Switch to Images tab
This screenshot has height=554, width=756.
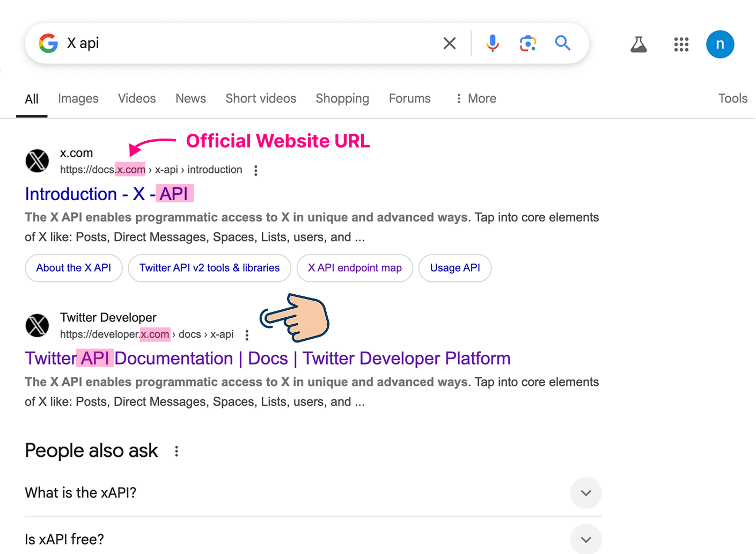pos(78,99)
